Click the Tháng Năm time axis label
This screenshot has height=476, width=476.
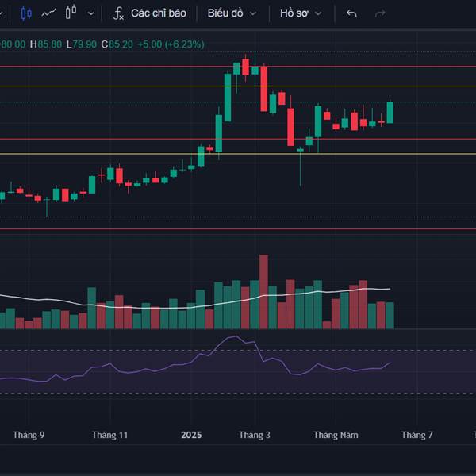tap(336, 435)
